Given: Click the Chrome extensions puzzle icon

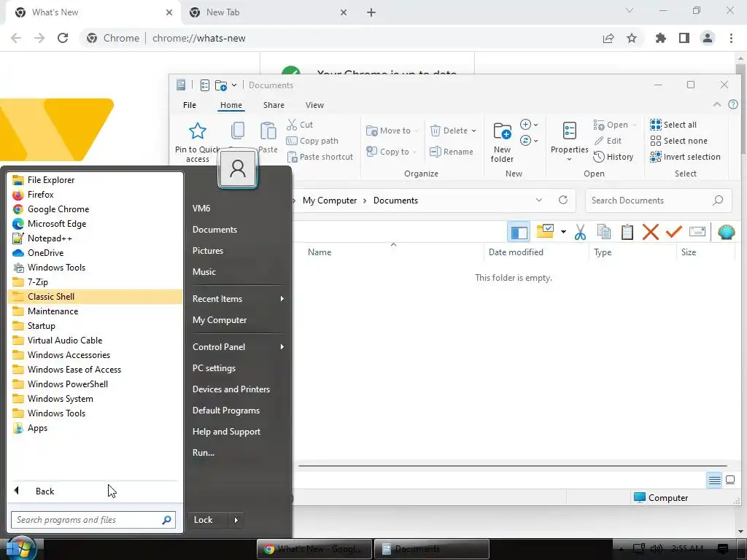Looking at the screenshot, I should (660, 38).
